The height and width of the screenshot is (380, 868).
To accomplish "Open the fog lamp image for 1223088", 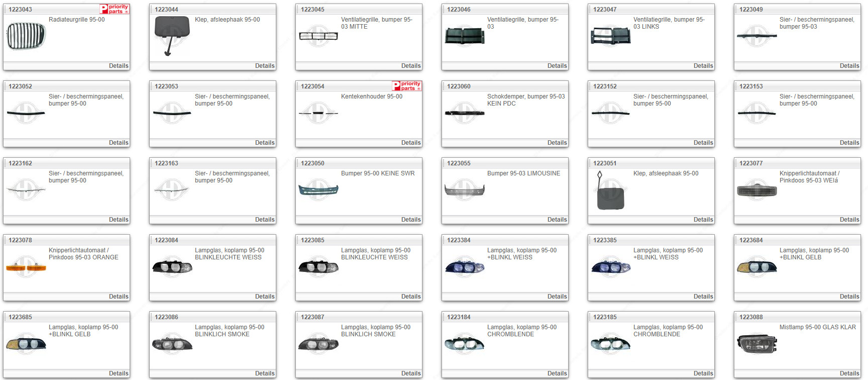I will 757,344.
